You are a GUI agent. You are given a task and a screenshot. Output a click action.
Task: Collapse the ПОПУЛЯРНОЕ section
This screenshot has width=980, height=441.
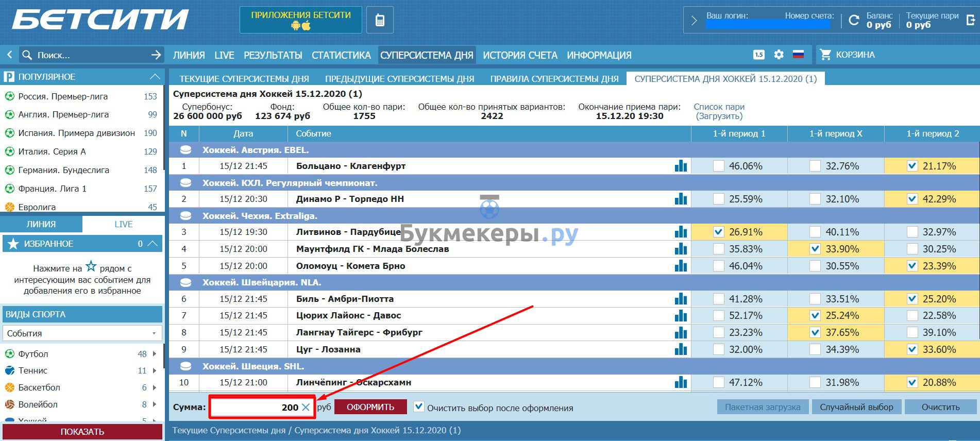tap(155, 76)
